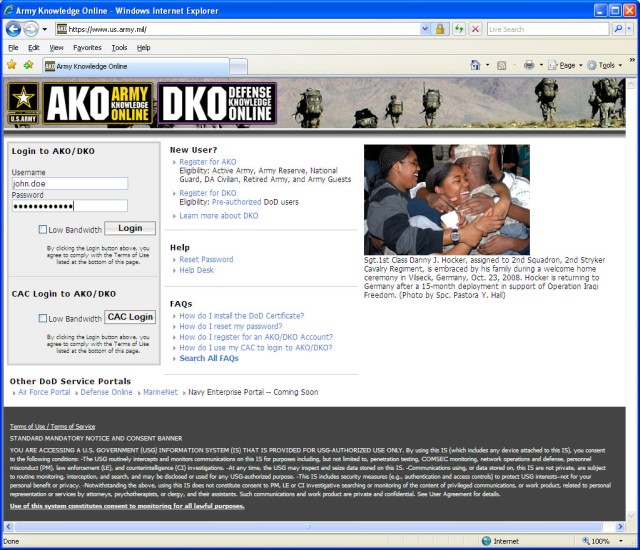This screenshot has height=550, width=640.
Task: Open the Favorites Center star icon
Action: pyautogui.click(x=12, y=65)
